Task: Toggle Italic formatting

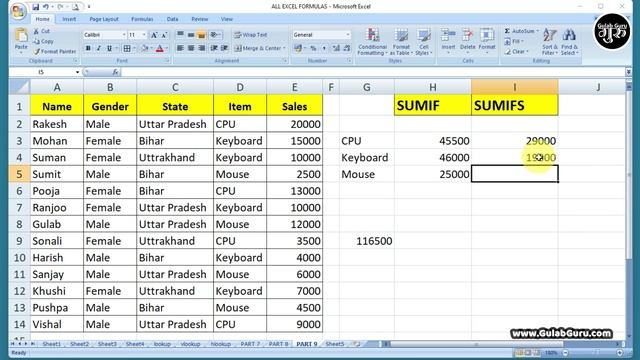Action: (98, 49)
